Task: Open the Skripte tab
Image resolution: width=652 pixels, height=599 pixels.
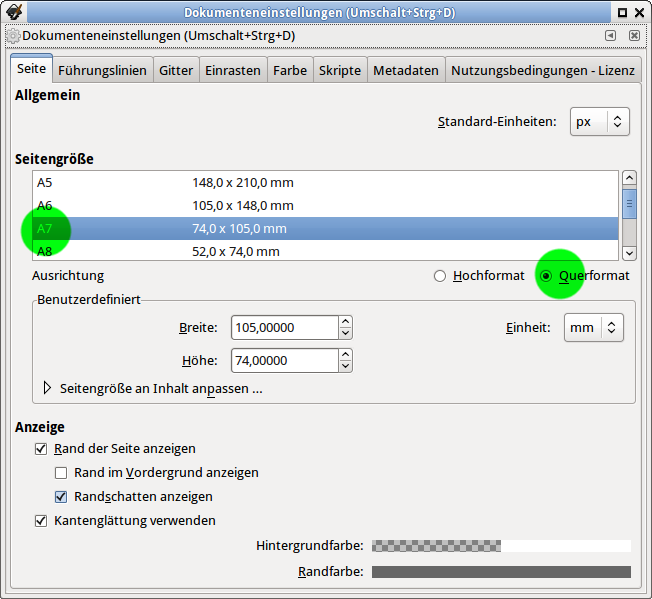Action: click(x=340, y=70)
